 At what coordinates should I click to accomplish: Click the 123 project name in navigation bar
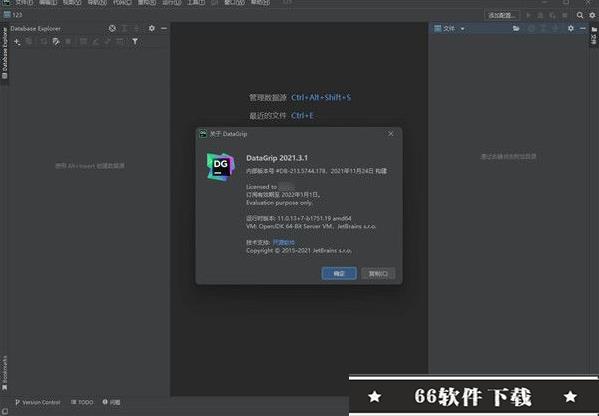[17, 15]
